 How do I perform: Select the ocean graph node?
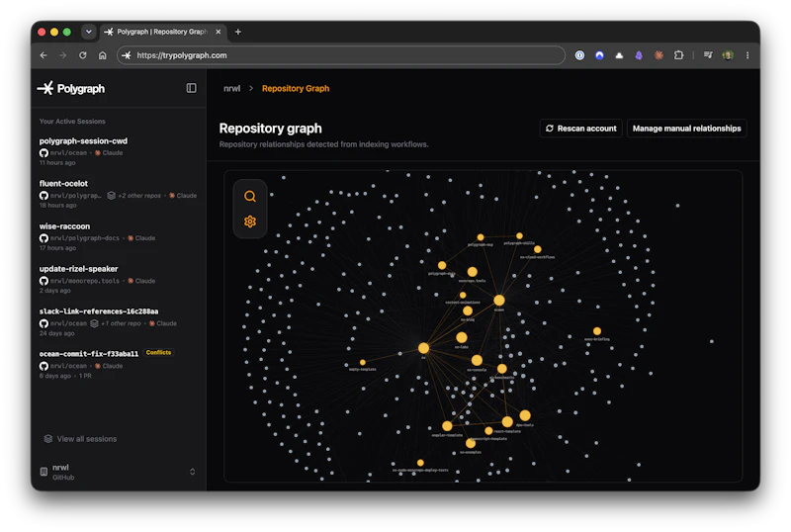click(x=499, y=301)
